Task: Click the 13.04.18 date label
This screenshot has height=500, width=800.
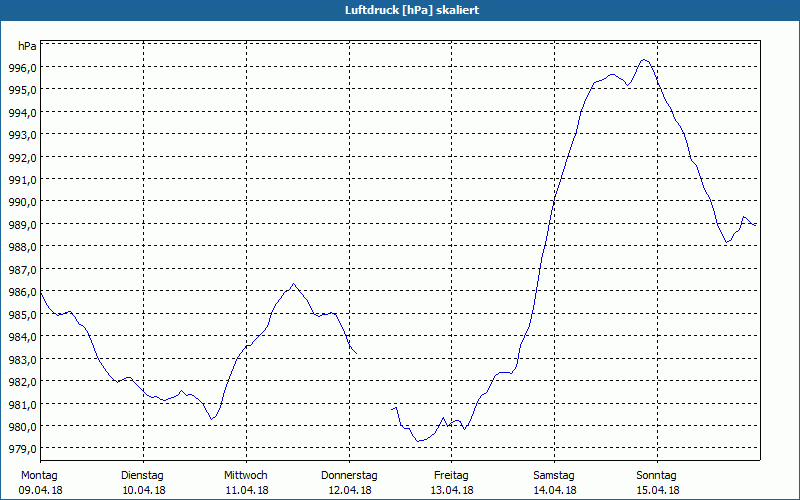Action: click(453, 491)
